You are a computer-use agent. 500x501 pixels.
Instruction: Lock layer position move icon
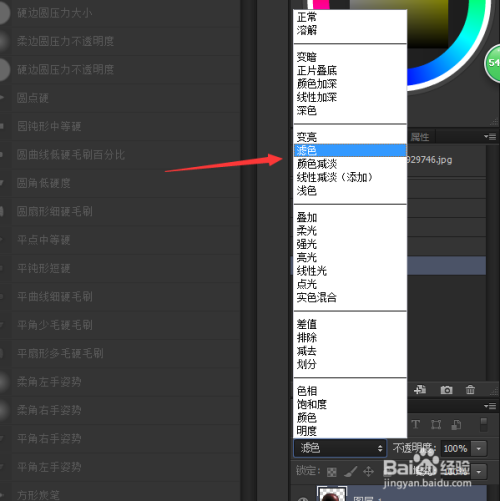click(x=368, y=471)
